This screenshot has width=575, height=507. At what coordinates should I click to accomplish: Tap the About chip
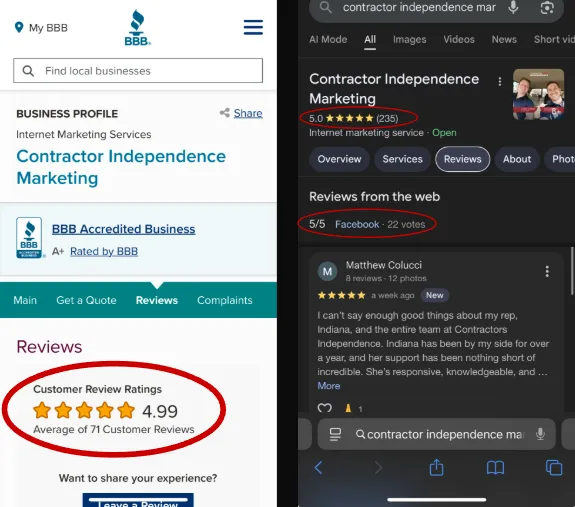pos(517,159)
